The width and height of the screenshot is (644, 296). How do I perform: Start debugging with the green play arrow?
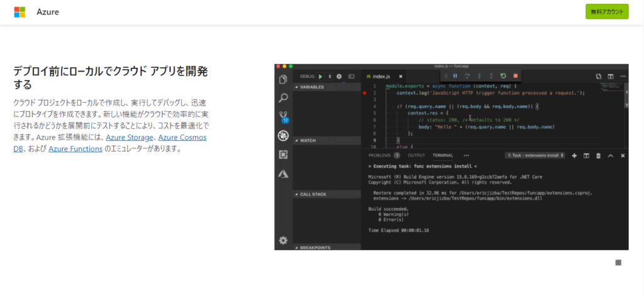[320, 77]
